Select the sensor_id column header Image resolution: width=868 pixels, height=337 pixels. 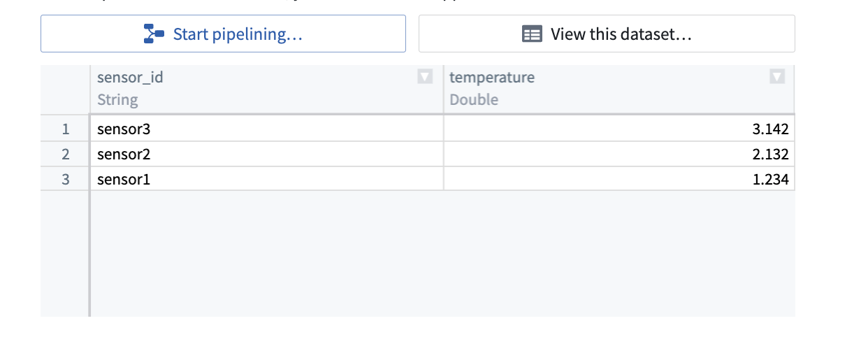point(130,78)
